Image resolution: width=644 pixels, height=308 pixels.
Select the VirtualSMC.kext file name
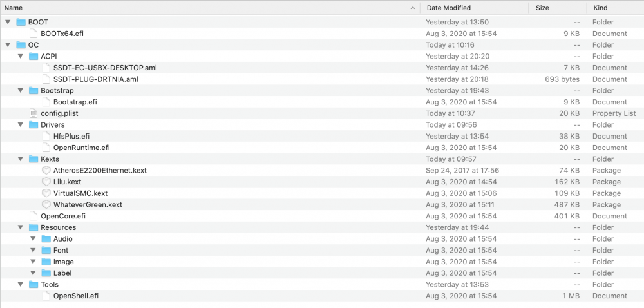[80, 193]
